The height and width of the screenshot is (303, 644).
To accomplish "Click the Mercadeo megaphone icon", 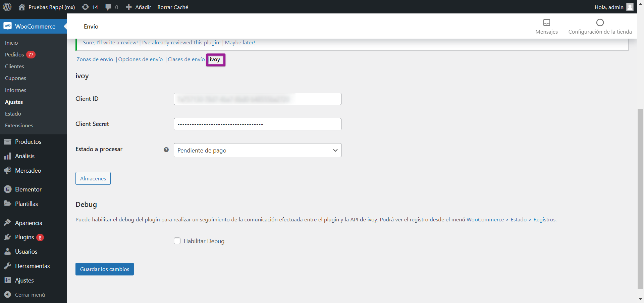I will coord(8,171).
